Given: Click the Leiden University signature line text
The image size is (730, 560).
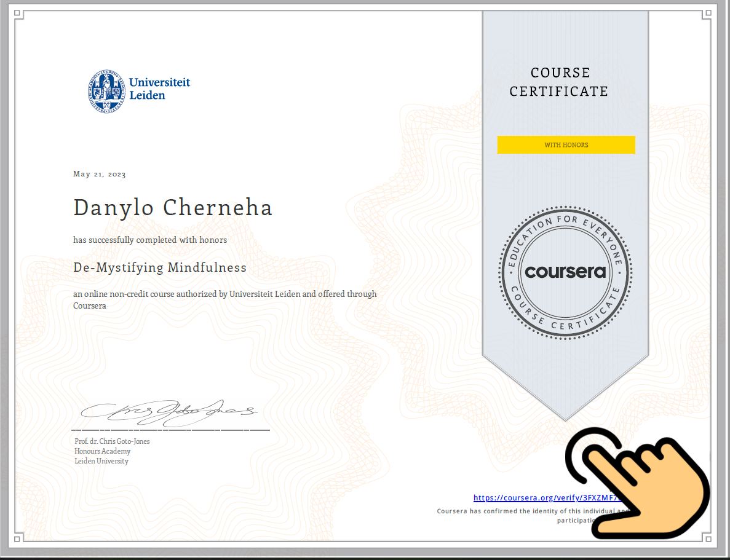Looking at the screenshot, I should 101,461.
